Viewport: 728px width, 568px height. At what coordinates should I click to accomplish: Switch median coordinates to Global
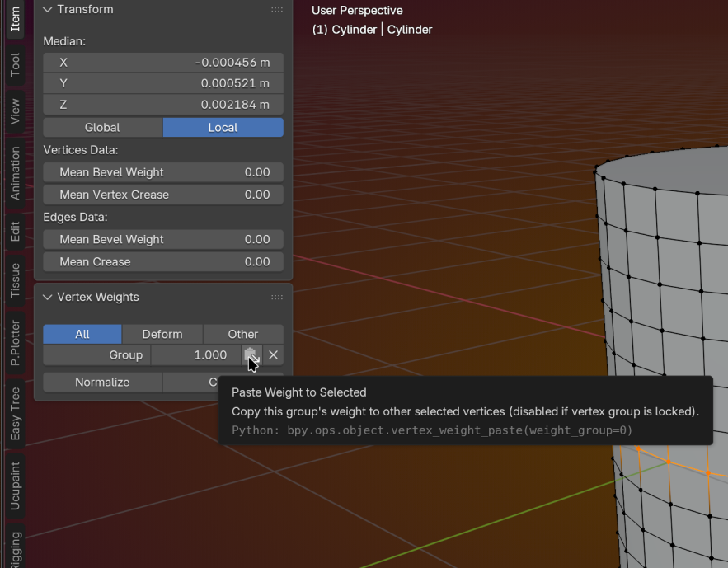click(102, 127)
